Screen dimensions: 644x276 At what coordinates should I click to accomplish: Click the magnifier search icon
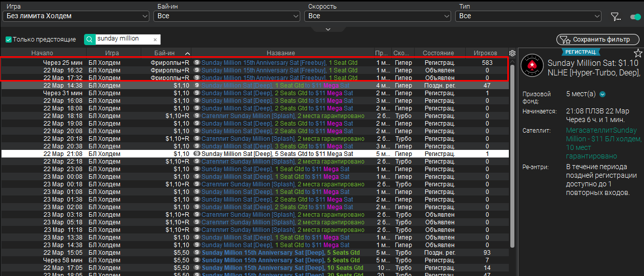[x=90, y=39]
